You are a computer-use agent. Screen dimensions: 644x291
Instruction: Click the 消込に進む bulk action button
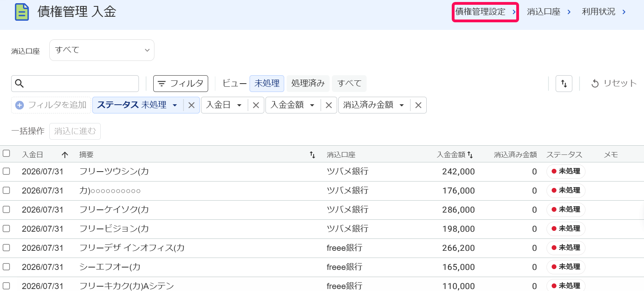tap(75, 131)
